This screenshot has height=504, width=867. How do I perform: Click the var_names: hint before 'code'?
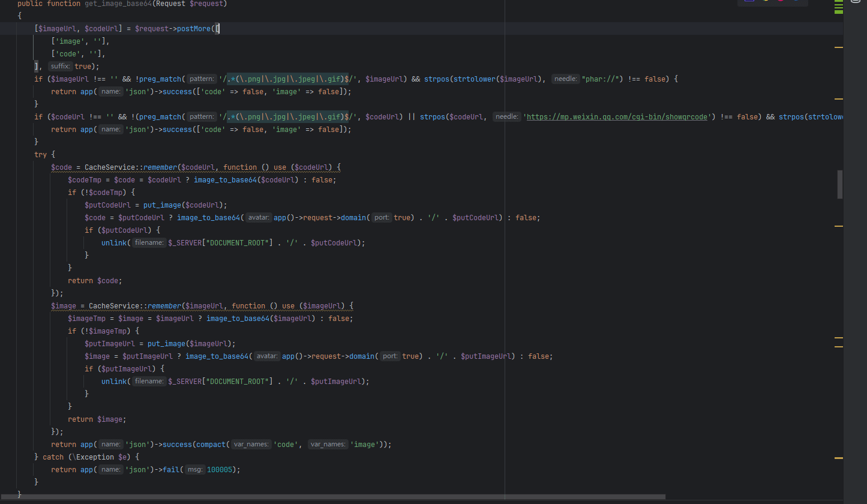(251, 445)
